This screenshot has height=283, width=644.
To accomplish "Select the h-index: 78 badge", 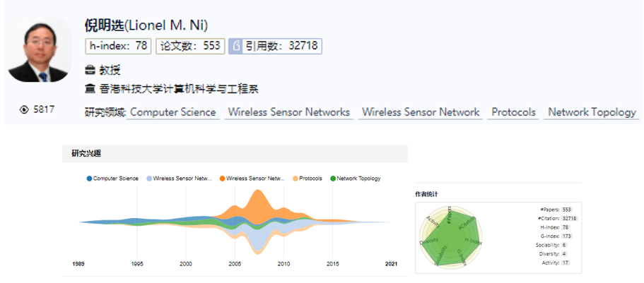I will [118, 46].
